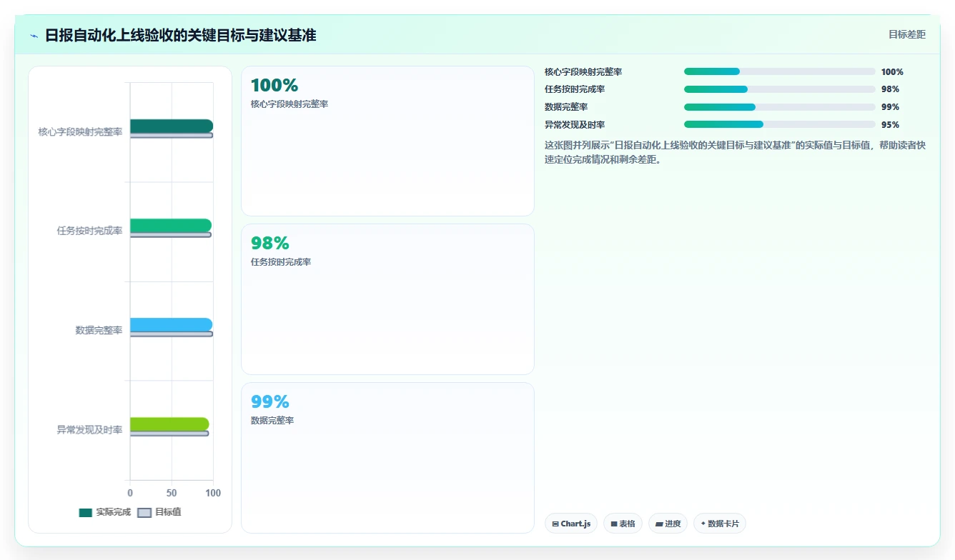Click the 100 tick on chart x-axis
Viewport: 955px width, 560px height.
pos(213,493)
